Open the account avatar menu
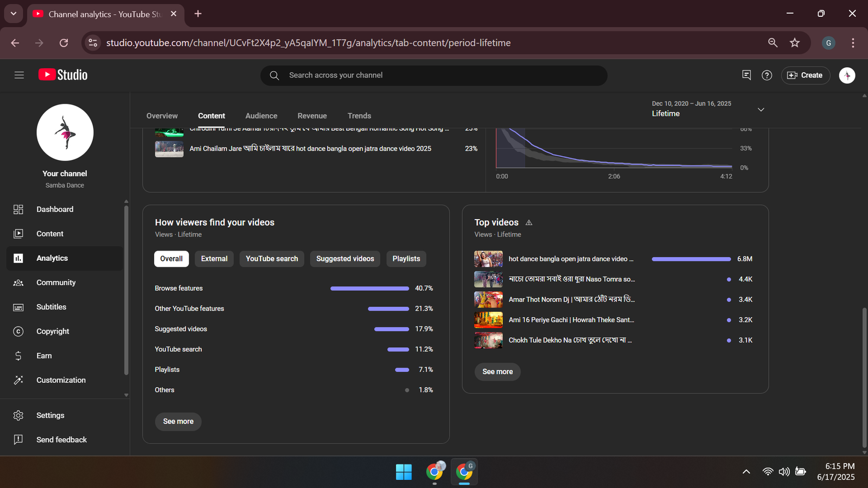 coord(847,75)
